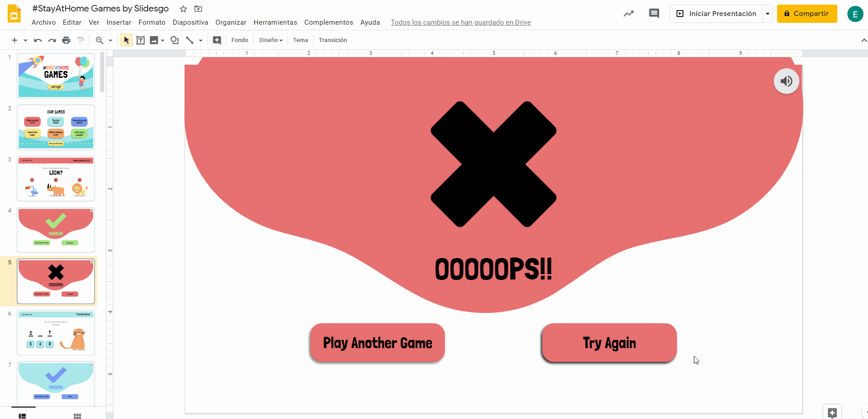Expand presentation options dropdown arrow
The width and height of the screenshot is (868, 419).
point(767,14)
